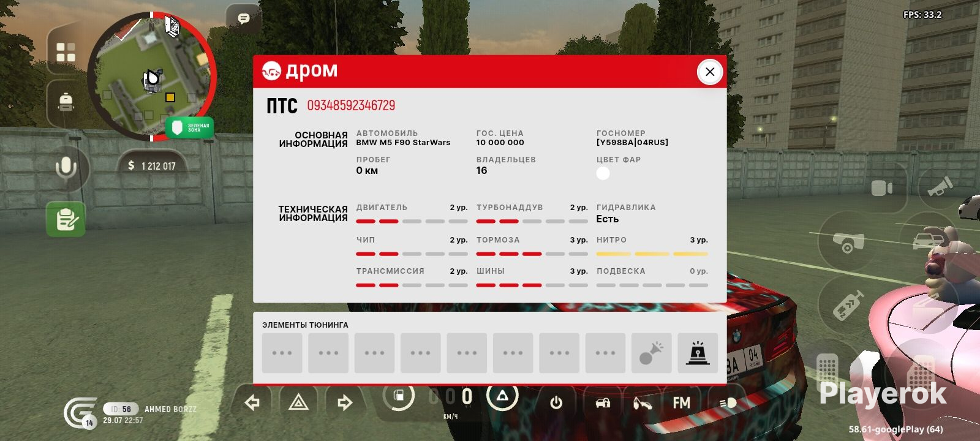980x441 pixels.
Task: Toggle the engine power button
Action: click(556, 402)
